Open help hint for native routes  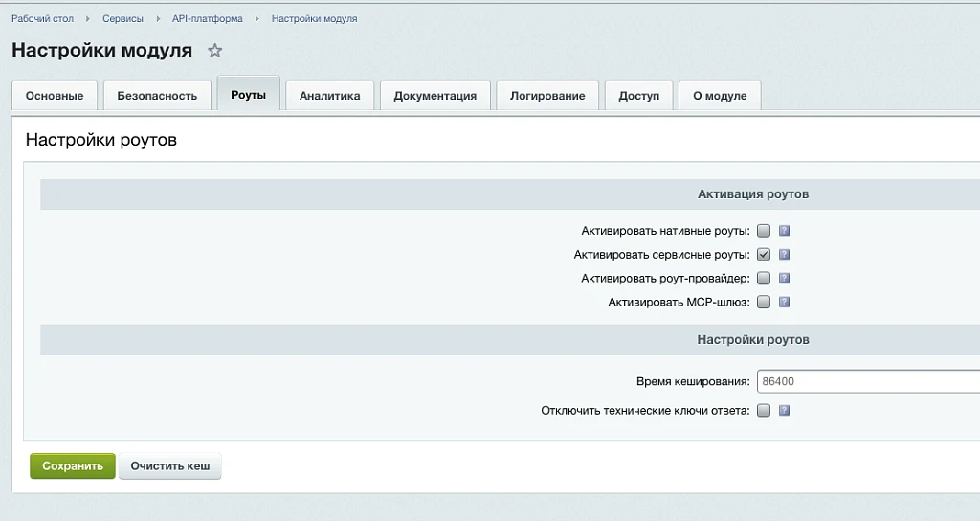785,231
